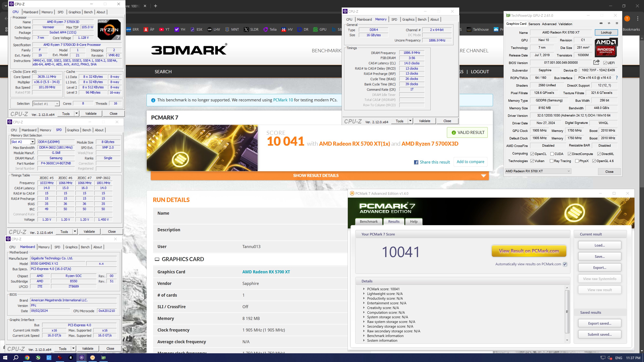644x362 pixels.
Task: Switch to SPD tab in CPU-Z Memory window
Action: point(394,19)
